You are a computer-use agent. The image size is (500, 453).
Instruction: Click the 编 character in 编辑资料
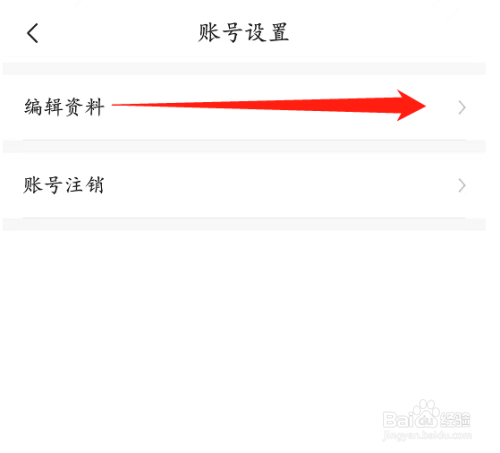[x=33, y=107]
